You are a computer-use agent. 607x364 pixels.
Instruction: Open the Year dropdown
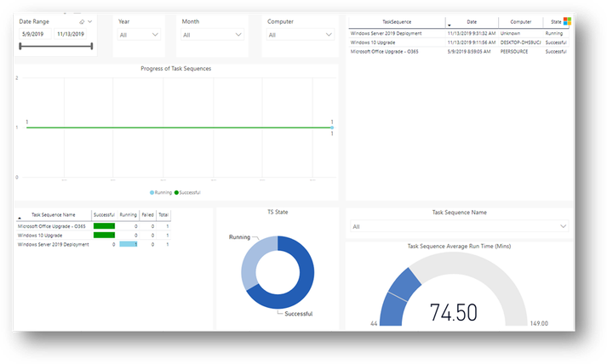[x=139, y=35]
